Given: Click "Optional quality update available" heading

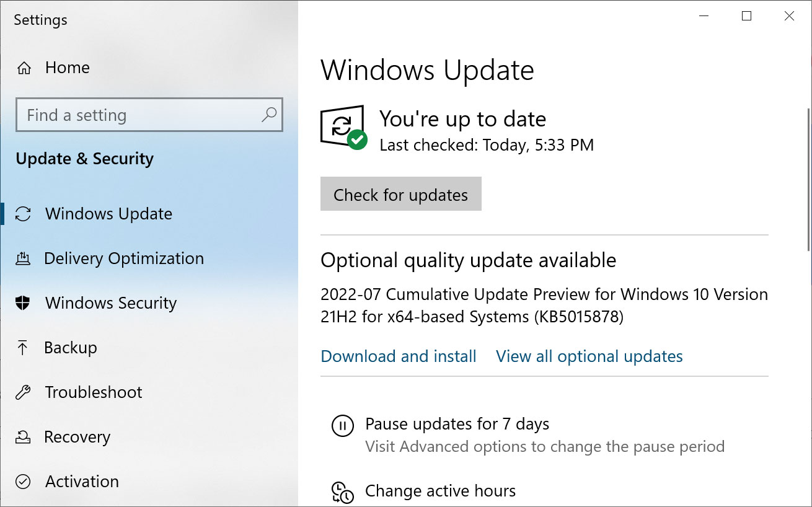Looking at the screenshot, I should [468, 260].
